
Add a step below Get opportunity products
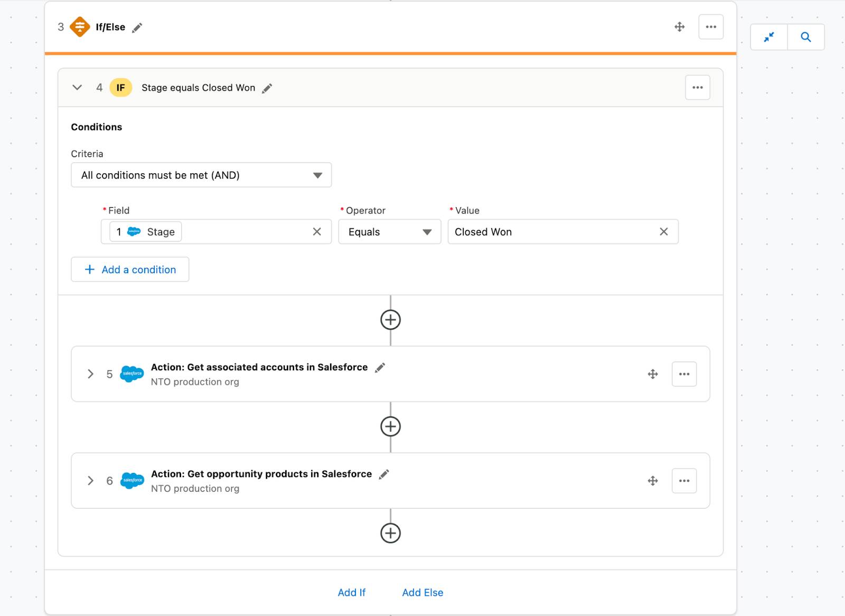pyautogui.click(x=390, y=533)
